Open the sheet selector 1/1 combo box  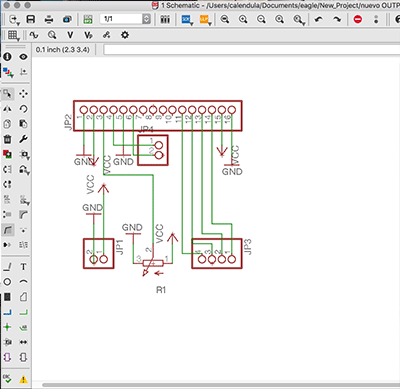pyautogui.click(x=125, y=19)
